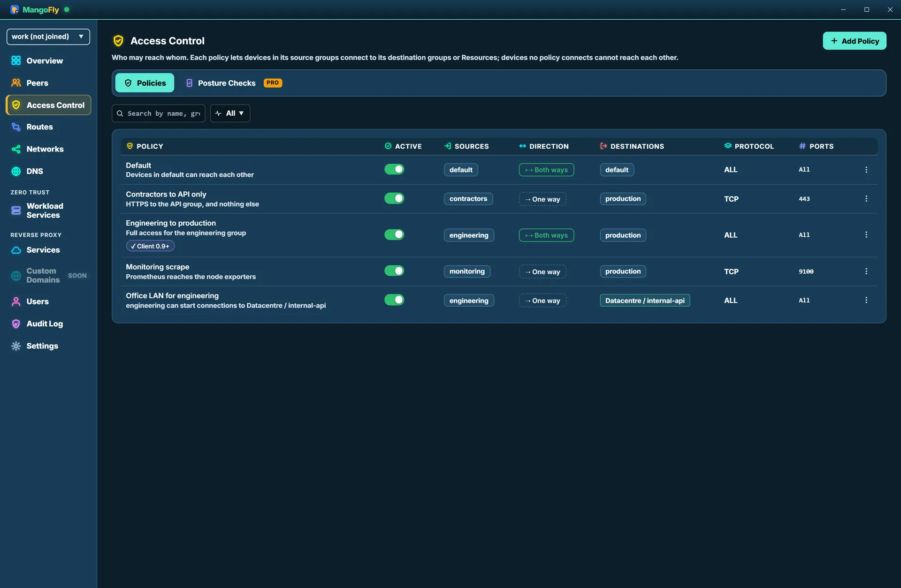
Task: Disable the Default policy toggle
Action: click(x=394, y=169)
